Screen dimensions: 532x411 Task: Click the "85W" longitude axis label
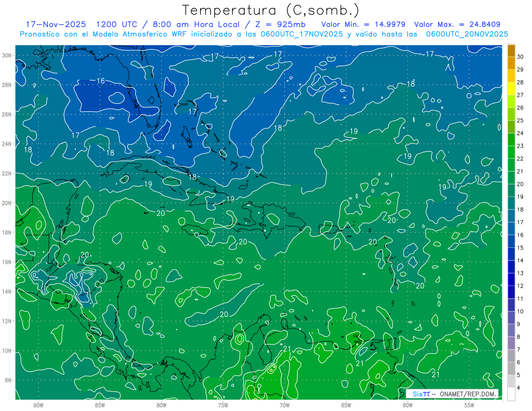pos(100,405)
